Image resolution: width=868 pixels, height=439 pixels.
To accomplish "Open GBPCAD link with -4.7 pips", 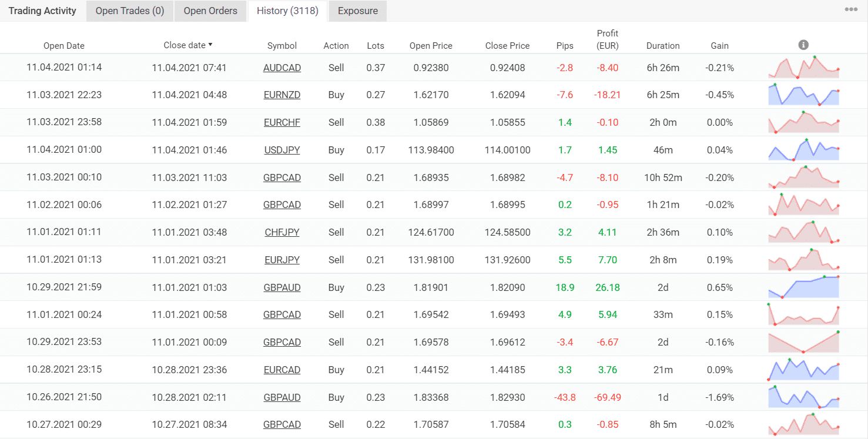I will 282,177.
